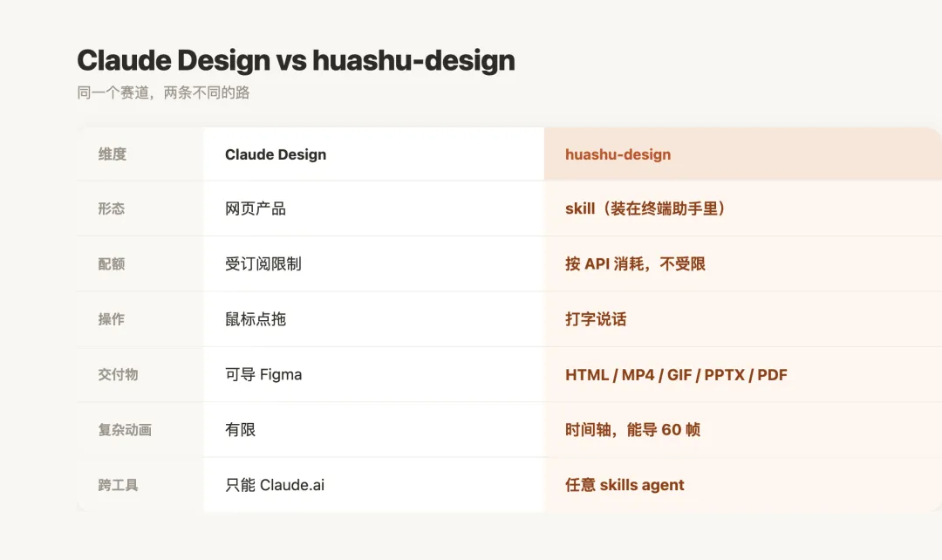Click the '形态' row label
942x560 pixels.
tap(112, 208)
